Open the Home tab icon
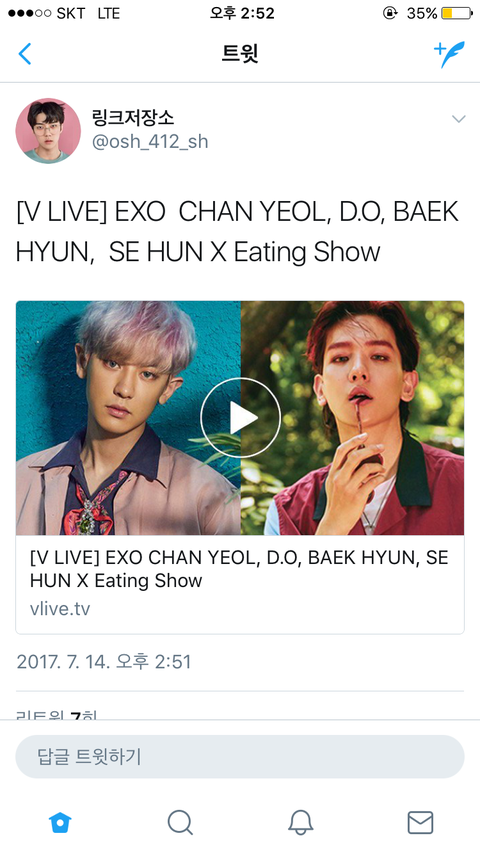The height and width of the screenshot is (854, 480). pos(60,822)
